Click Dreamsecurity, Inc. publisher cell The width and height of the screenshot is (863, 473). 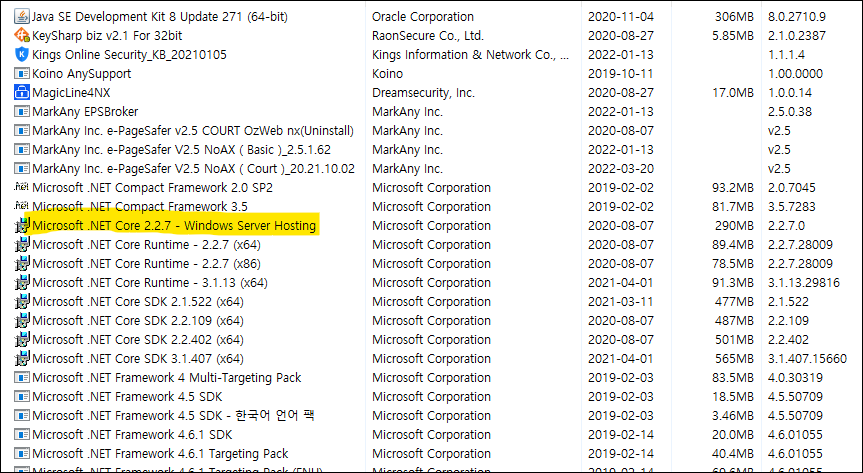pos(423,93)
